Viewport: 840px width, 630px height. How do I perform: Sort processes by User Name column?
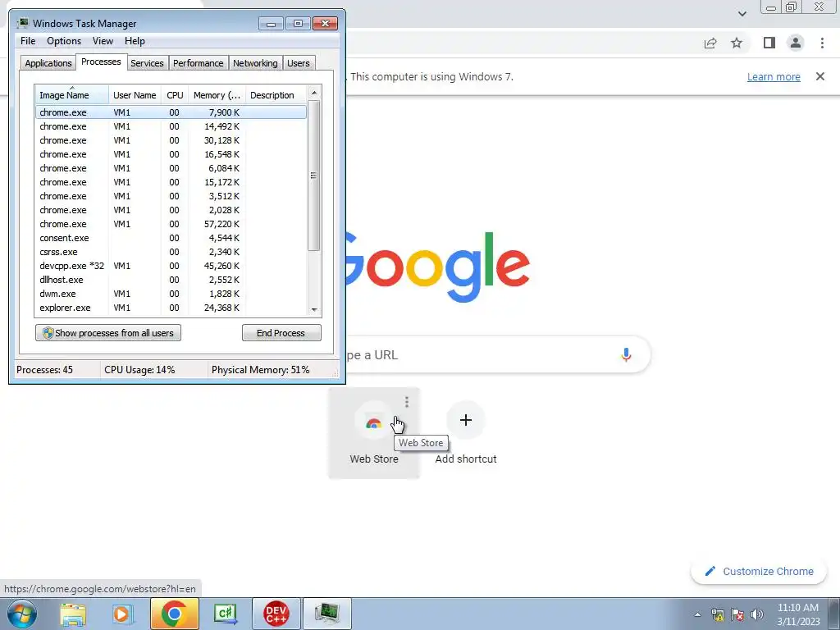click(x=135, y=95)
